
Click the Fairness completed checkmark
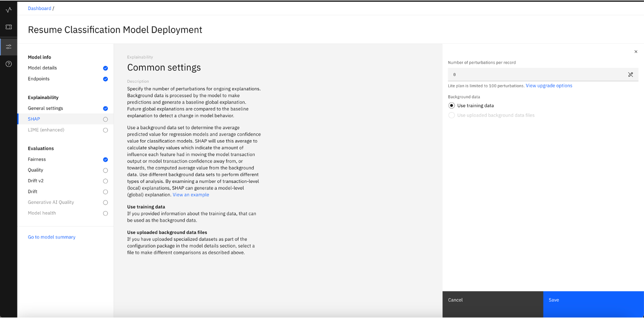[x=105, y=160]
